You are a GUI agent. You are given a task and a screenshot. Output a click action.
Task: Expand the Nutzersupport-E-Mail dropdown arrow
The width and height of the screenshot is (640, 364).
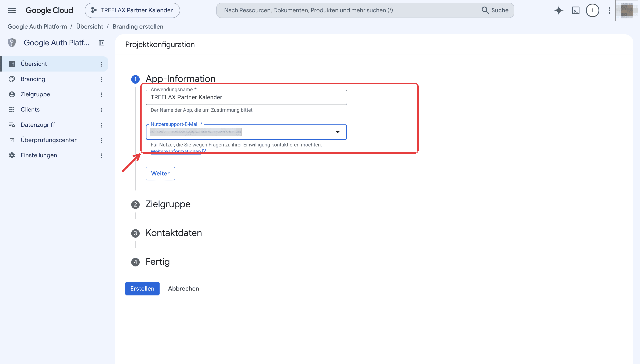click(x=338, y=132)
